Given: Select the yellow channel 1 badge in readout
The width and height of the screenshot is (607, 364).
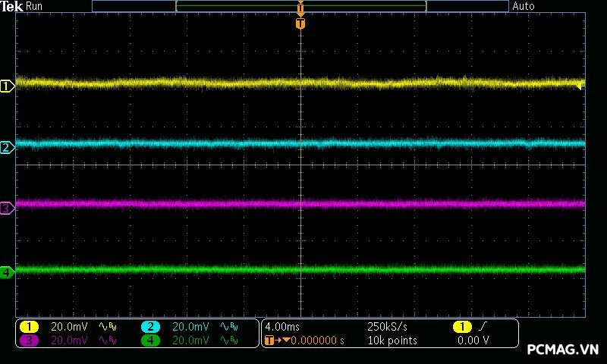Looking at the screenshot, I should click(x=29, y=327).
